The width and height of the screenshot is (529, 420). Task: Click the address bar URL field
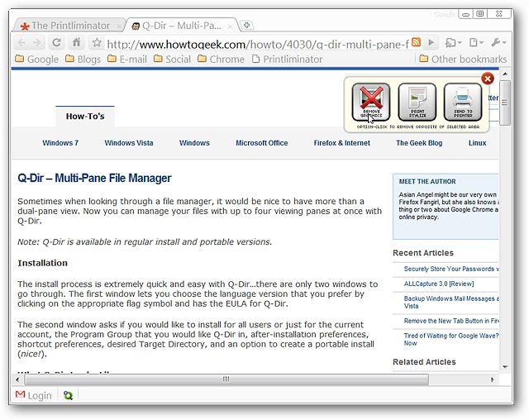point(257,44)
